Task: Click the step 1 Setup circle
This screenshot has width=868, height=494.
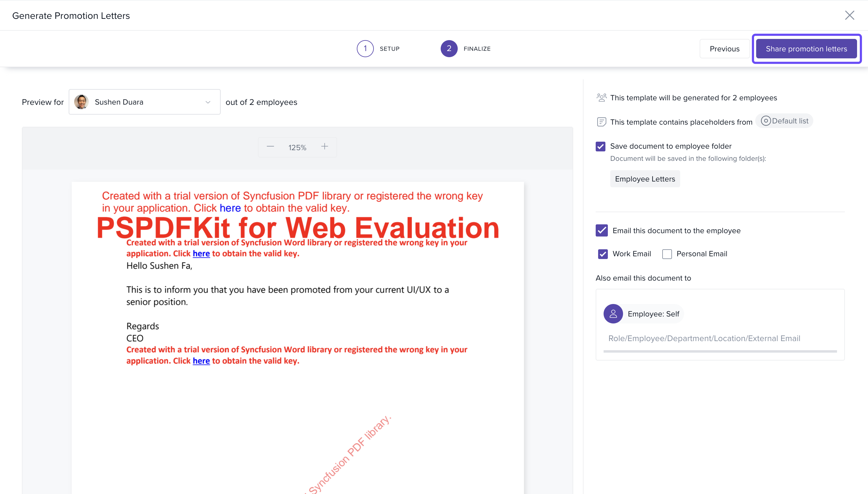Action: (365, 49)
